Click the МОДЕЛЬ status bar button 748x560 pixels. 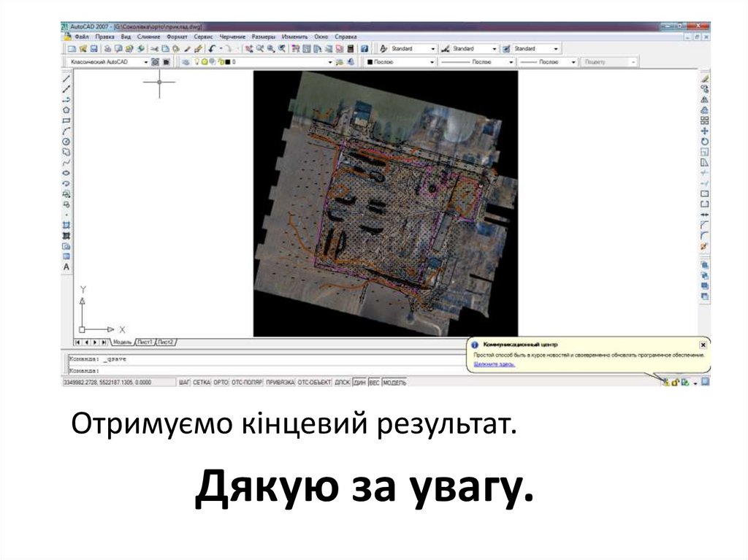(x=394, y=383)
